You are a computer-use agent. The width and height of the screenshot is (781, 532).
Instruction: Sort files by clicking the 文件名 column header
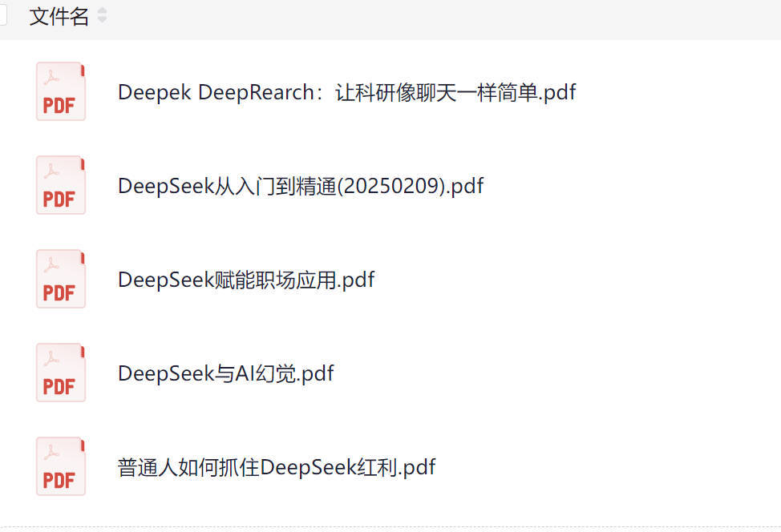(57, 15)
